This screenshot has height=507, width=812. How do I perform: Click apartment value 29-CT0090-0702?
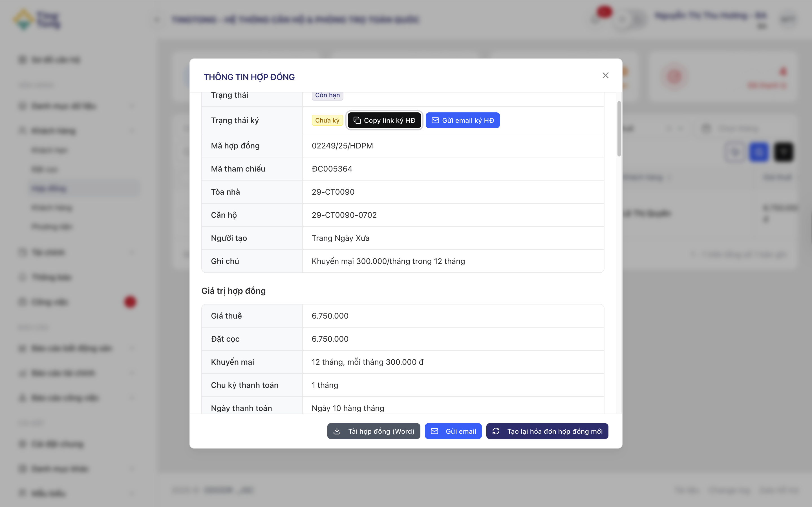click(x=344, y=215)
